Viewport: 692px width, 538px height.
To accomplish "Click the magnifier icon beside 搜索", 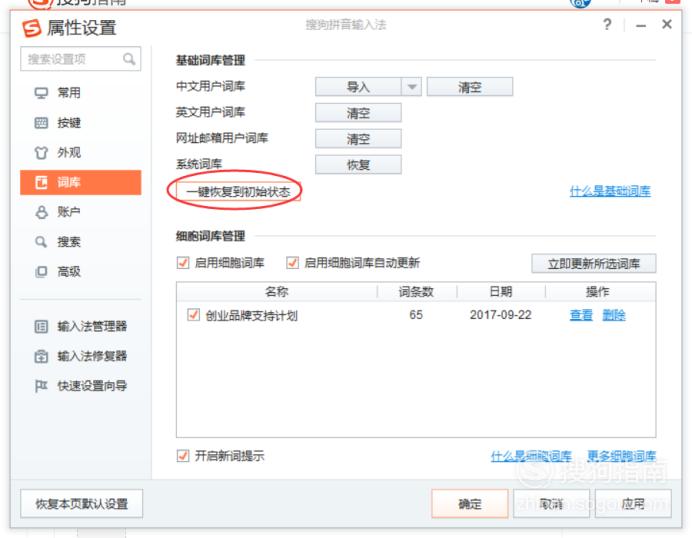I will tap(41, 242).
